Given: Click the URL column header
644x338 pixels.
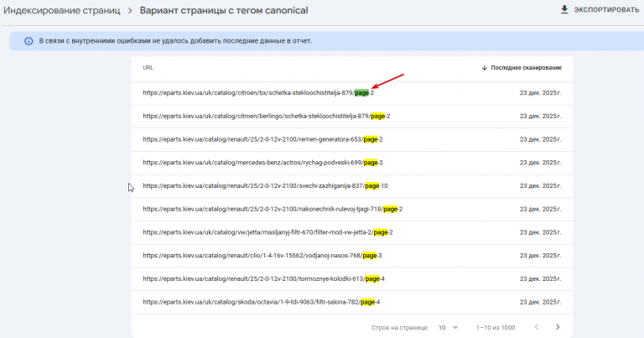Looking at the screenshot, I should point(148,68).
